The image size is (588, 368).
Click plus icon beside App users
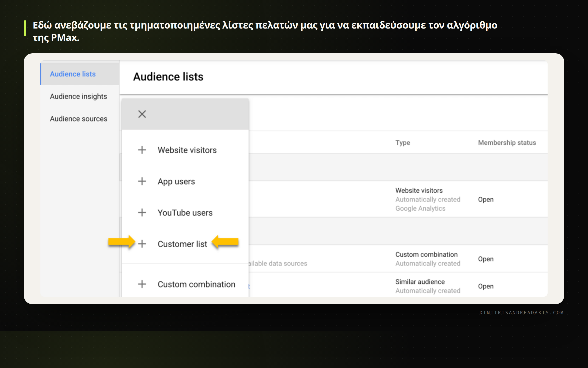142,181
